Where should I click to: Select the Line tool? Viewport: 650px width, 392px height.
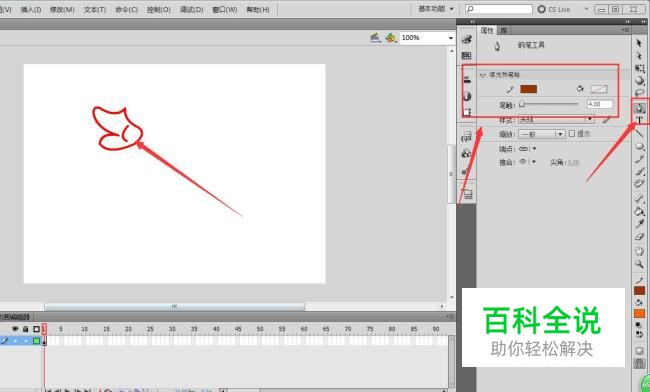point(639,133)
